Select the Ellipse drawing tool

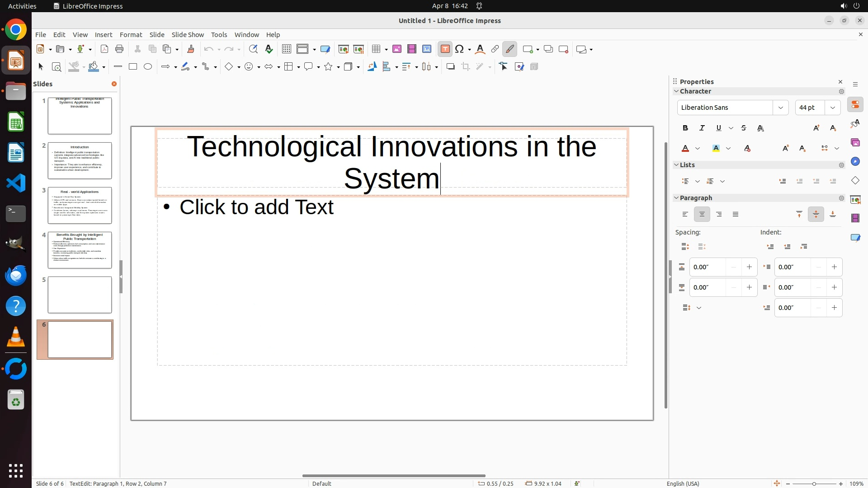(148, 67)
